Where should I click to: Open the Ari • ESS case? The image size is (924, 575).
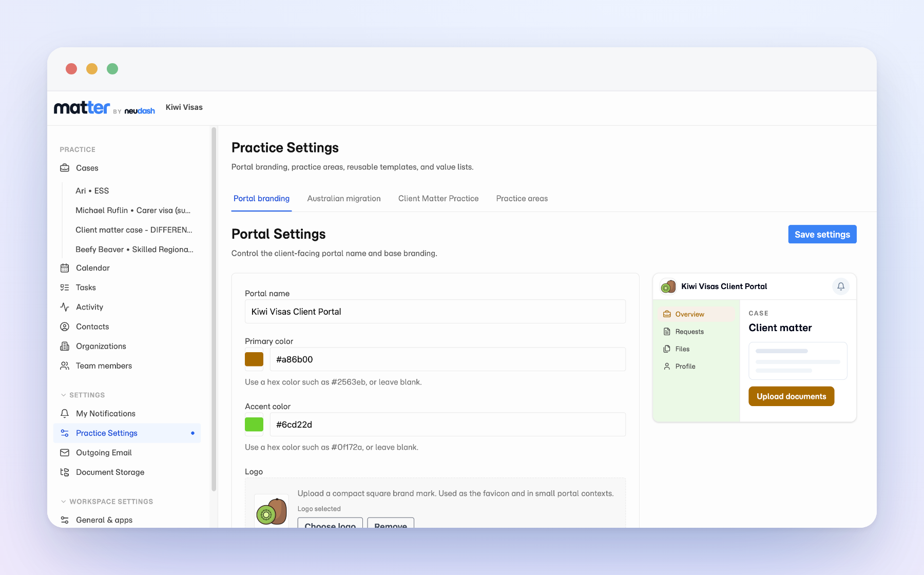click(x=92, y=191)
